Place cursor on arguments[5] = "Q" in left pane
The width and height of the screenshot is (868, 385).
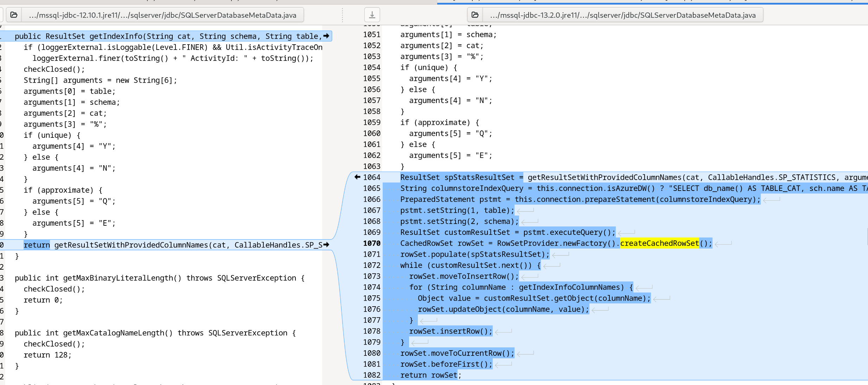[x=73, y=201]
